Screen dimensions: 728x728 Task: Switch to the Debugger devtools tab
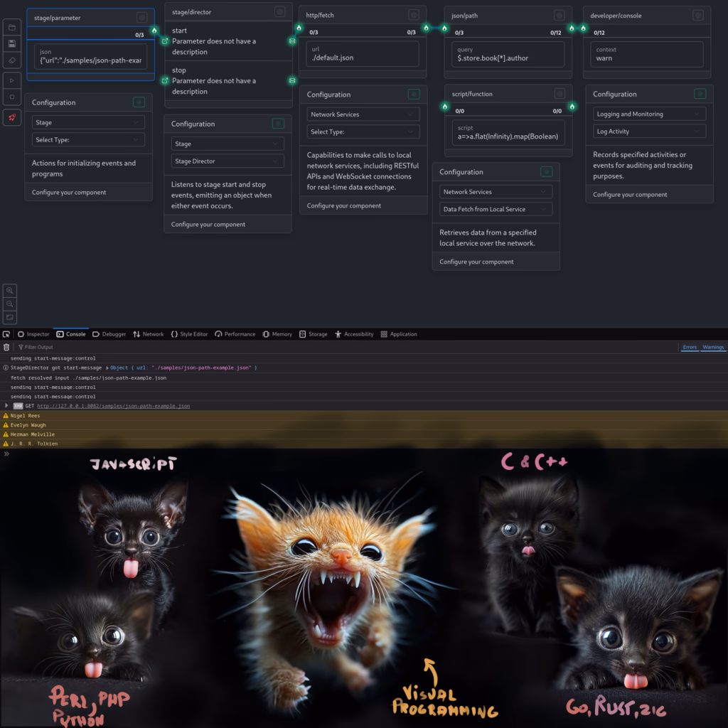109,334
